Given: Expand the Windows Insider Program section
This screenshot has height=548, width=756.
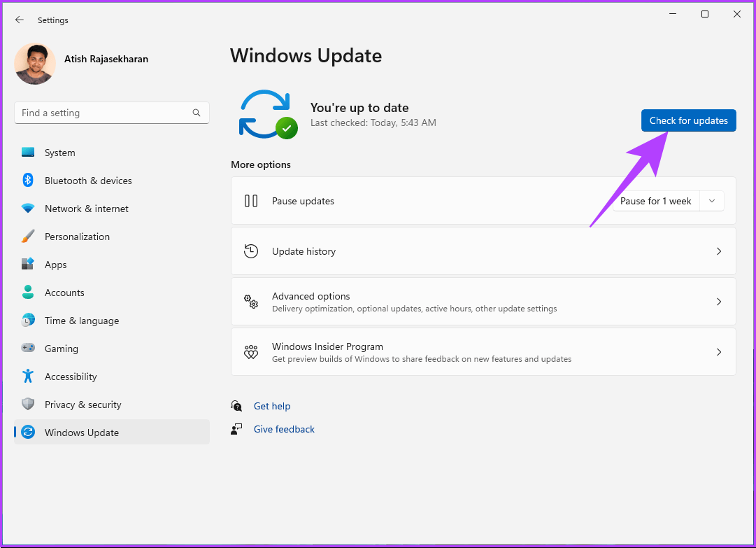Looking at the screenshot, I should 483,351.
